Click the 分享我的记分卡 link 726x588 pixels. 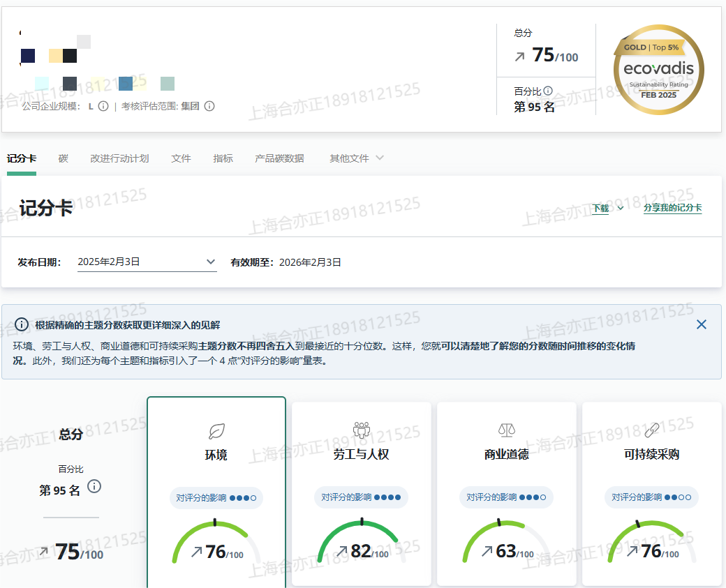672,208
